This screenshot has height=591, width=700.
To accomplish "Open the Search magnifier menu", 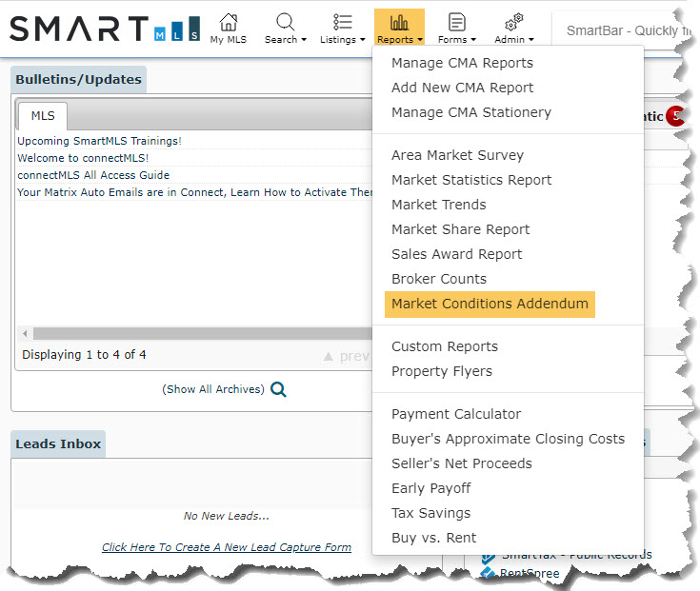I will point(285,22).
